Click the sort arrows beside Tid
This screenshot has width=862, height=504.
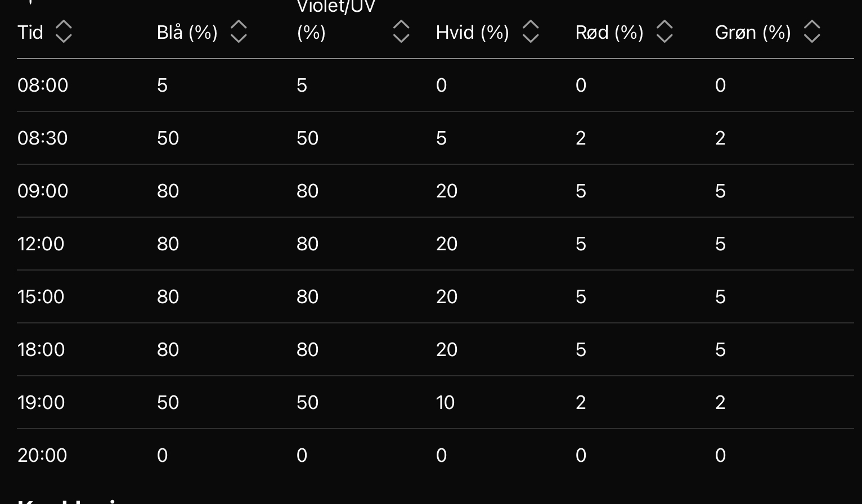coord(64,32)
